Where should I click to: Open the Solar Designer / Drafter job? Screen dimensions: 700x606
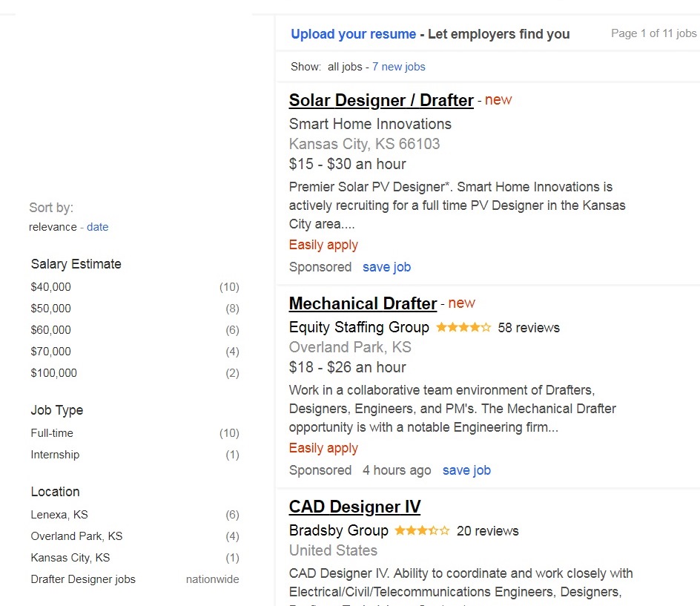pyautogui.click(x=380, y=100)
